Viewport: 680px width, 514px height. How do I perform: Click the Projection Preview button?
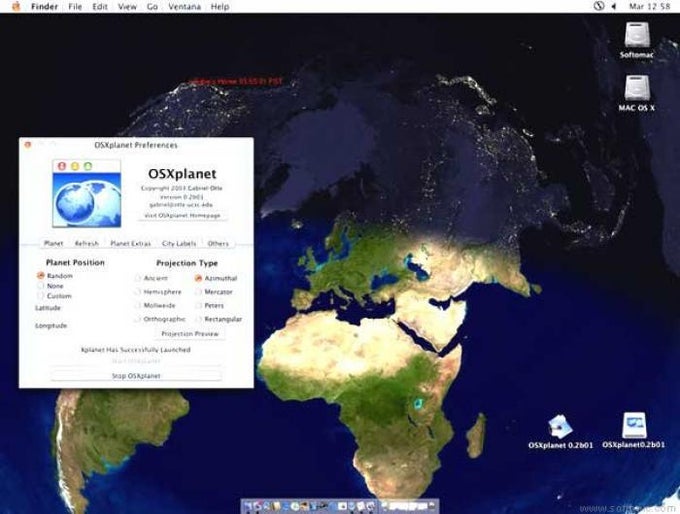point(190,334)
